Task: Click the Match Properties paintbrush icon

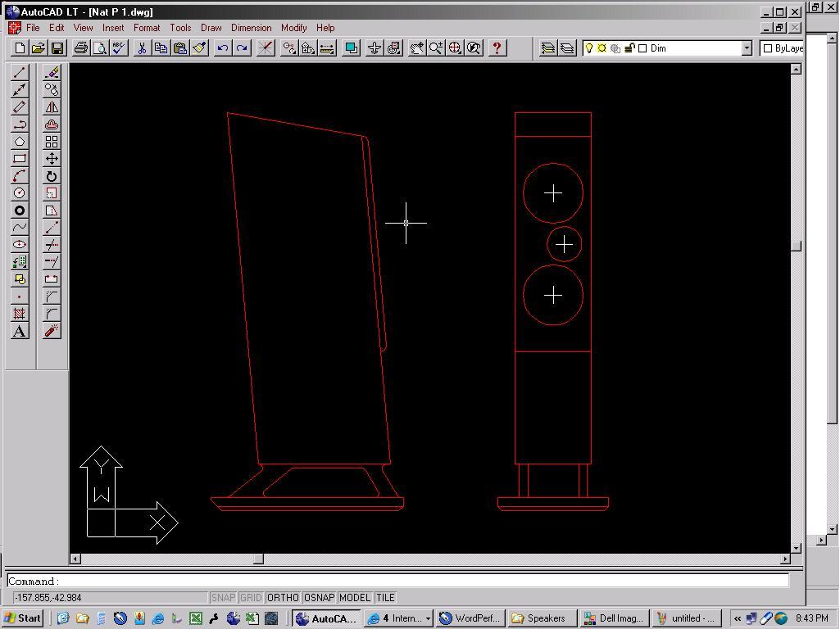Action: [200, 48]
